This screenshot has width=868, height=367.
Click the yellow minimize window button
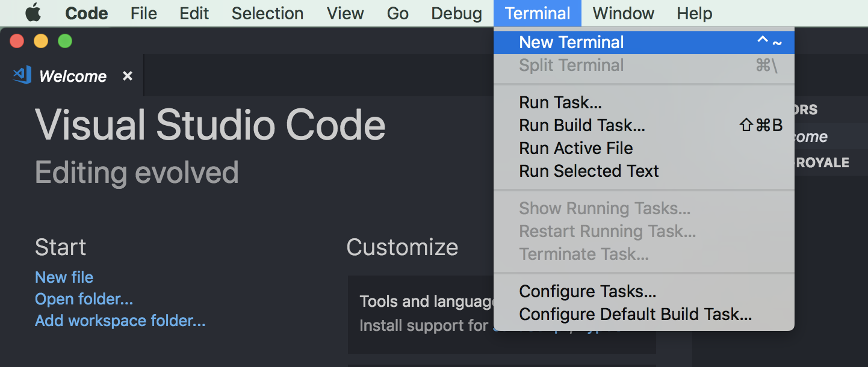click(41, 41)
